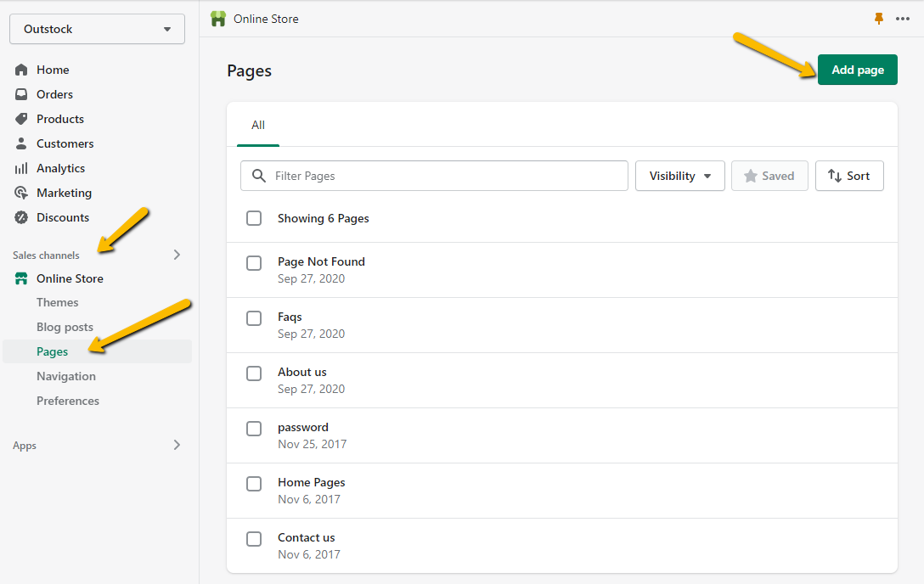Open the Contact us page link
This screenshot has width=924, height=584.
click(x=306, y=537)
